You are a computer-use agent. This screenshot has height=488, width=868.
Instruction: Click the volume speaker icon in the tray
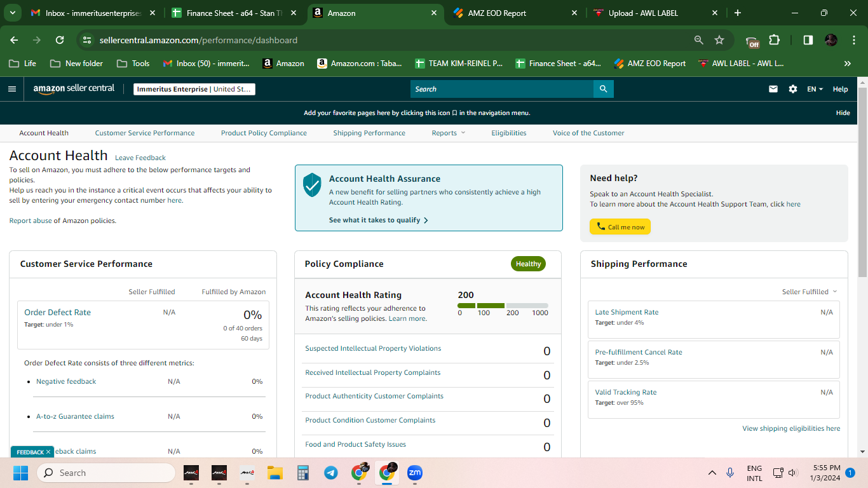point(793,473)
